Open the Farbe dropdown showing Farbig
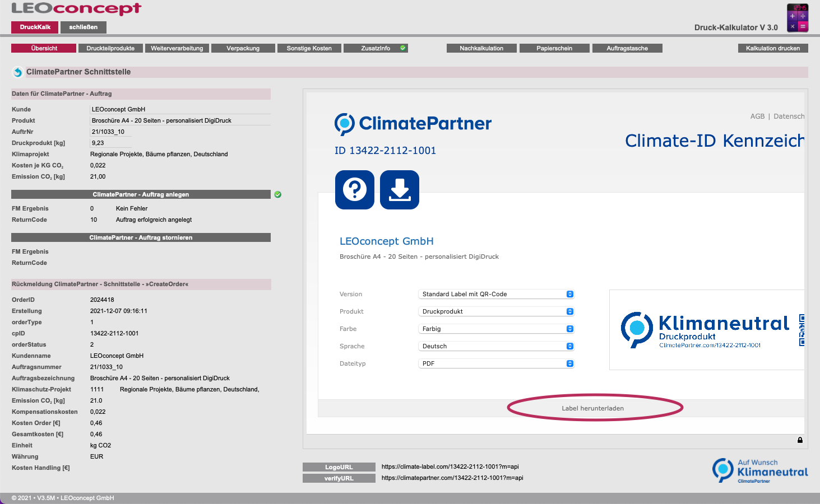The height and width of the screenshot is (504, 820). 496,329
